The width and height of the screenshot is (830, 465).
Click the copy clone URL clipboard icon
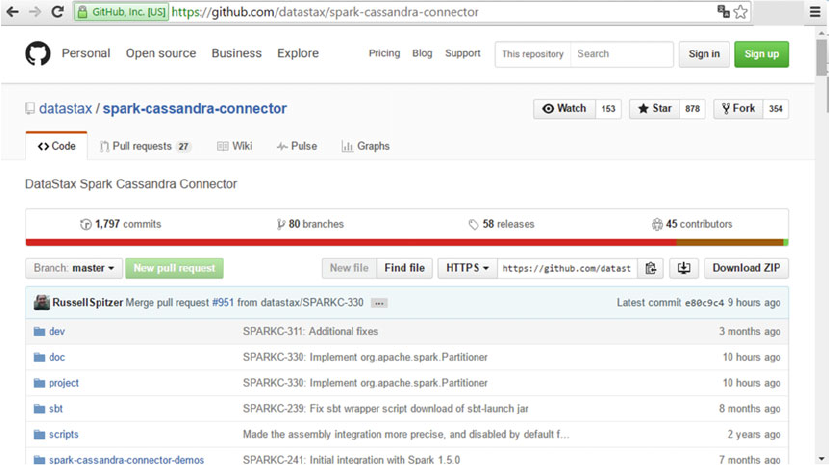651,268
